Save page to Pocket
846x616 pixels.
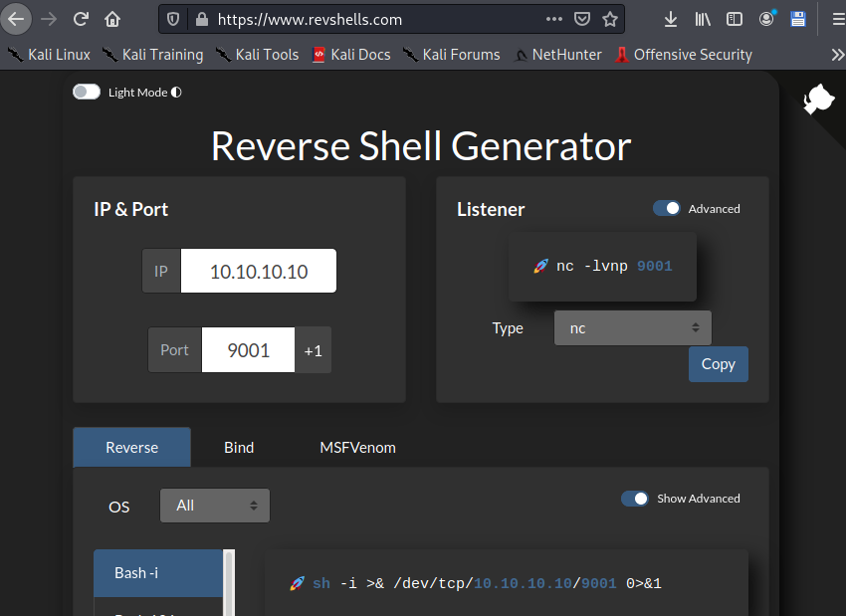click(582, 20)
